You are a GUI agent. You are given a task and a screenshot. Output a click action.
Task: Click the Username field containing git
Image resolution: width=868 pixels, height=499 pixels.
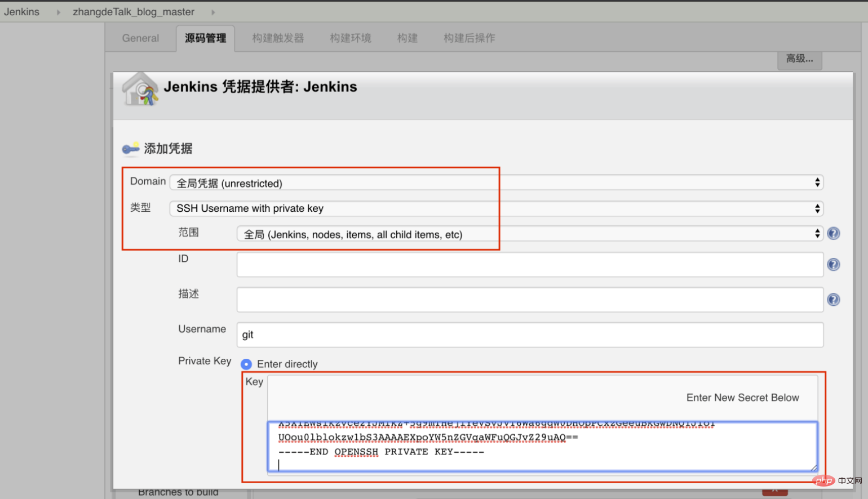530,335
